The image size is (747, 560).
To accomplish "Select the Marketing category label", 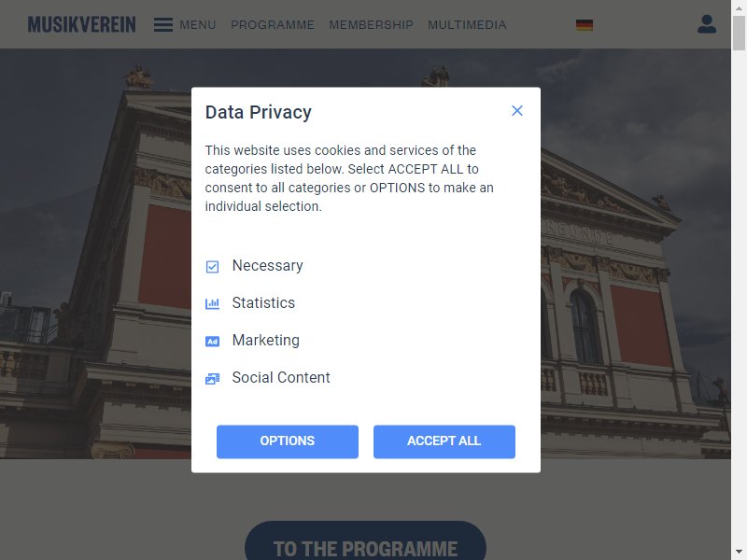I will [x=266, y=341].
